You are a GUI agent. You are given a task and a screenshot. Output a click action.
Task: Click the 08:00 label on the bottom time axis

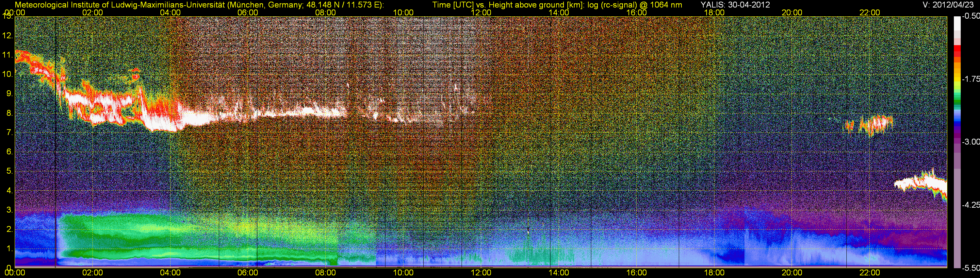pos(326,273)
